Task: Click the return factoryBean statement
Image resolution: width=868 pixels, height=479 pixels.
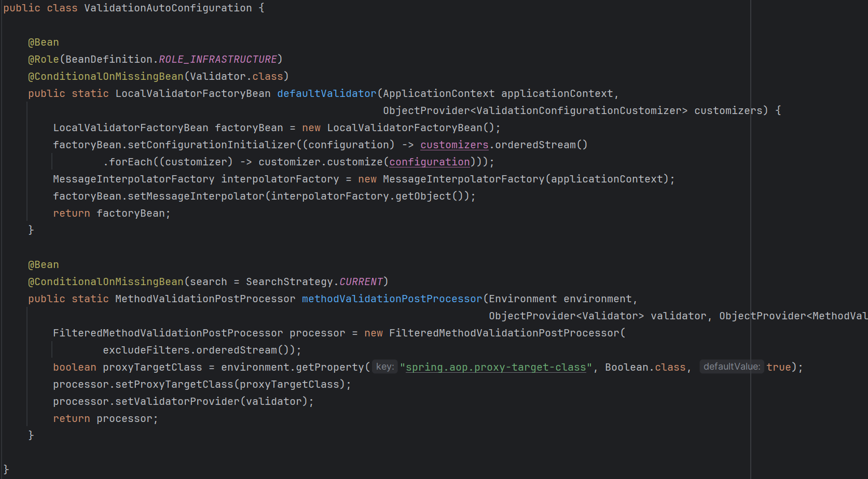Action: click(x=112, y=213)
